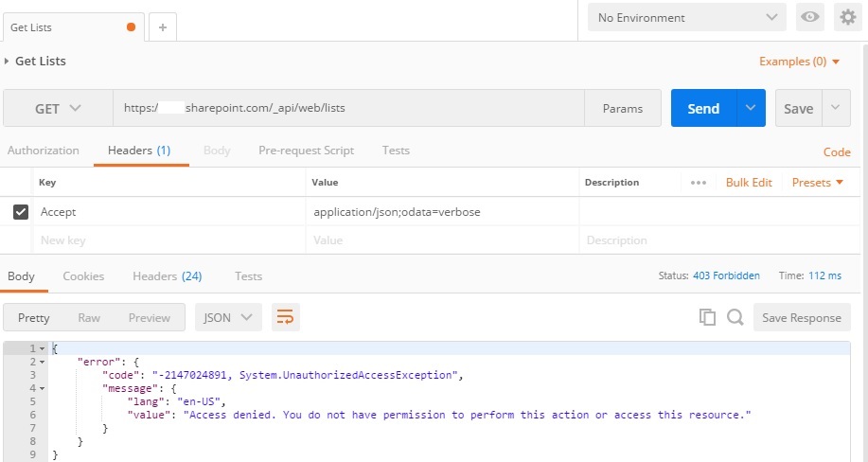The width and height of the screenshot is (868, 462).
Task: Click the 112 ms response time
Action: click(824, 275)
